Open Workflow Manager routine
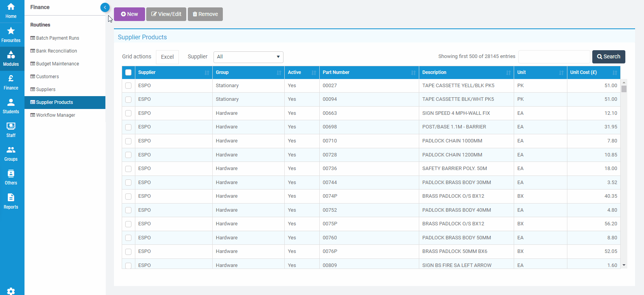The height and width of the screenshot is (295, 644). (65, 115)
